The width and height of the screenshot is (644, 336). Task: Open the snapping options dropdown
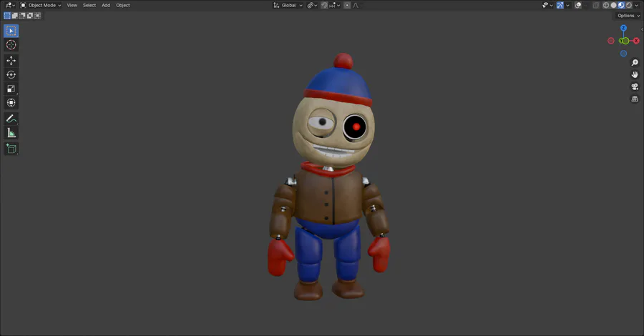(335, 5)
